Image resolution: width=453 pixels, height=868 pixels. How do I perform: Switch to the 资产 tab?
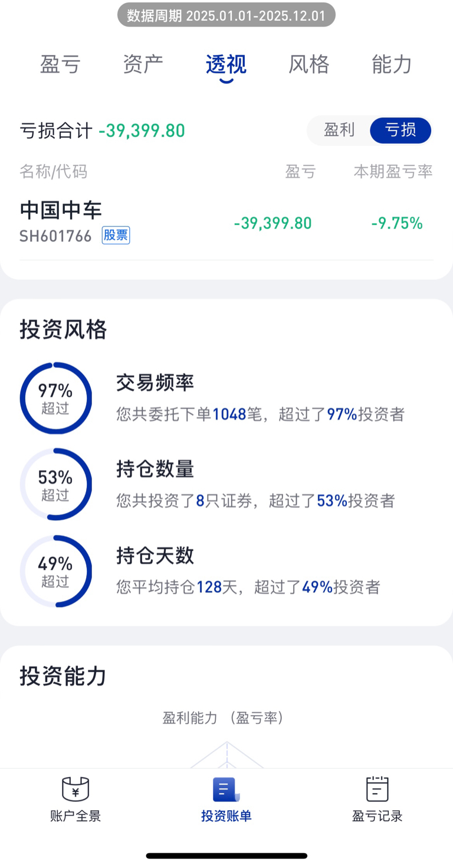(x=143, y=64)
